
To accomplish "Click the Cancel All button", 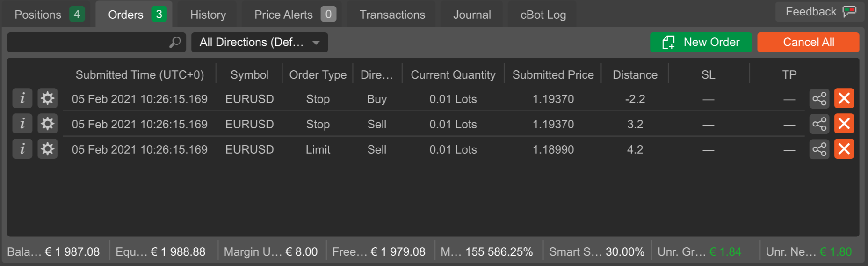I will 808,42.
